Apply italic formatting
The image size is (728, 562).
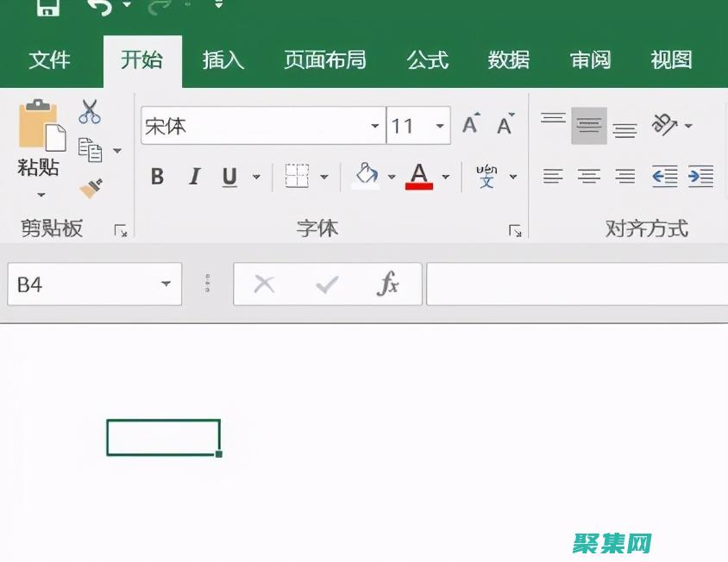tap(193, 177)
